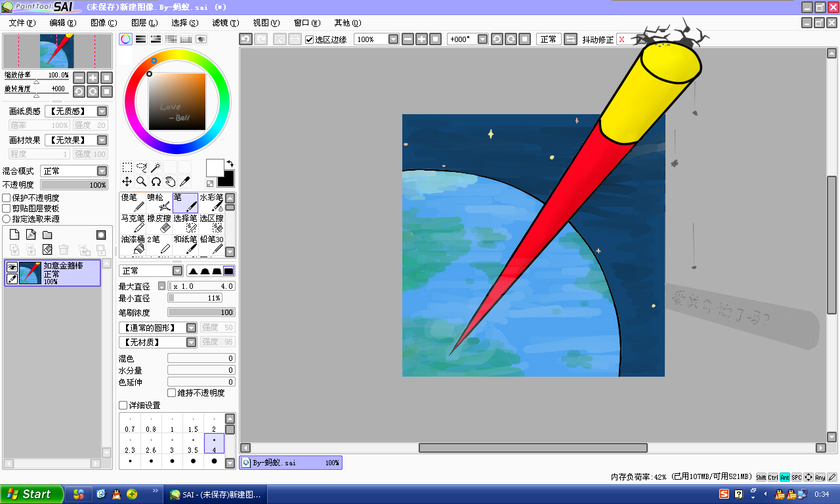Toggle the scratchpad panel button
840x504 pixels.
click(x=201, y=39)
